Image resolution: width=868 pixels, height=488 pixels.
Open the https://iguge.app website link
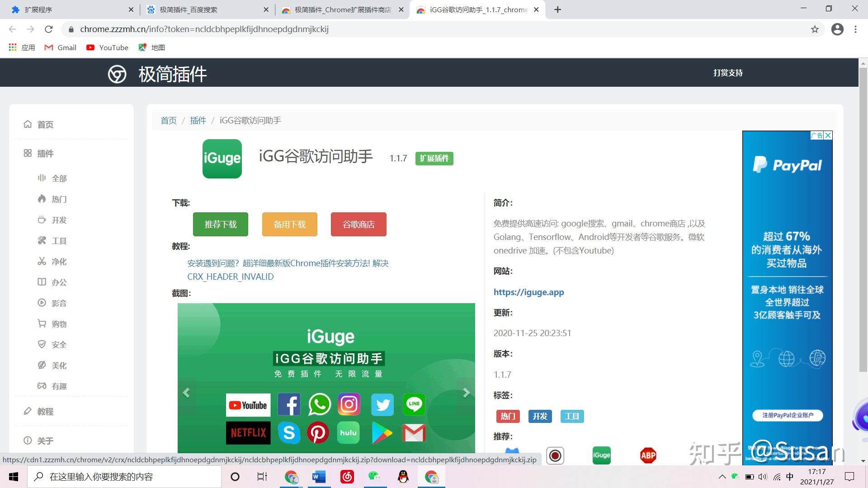pos(528,292)
